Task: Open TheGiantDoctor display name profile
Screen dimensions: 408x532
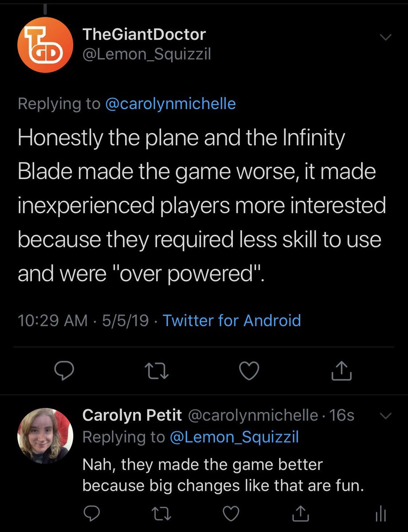Action: click(145, 34)
